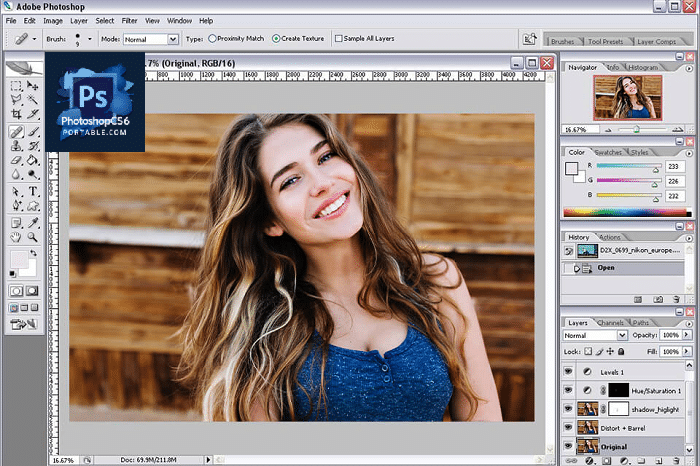
Task: Switch to the Histogram tab
Action: coord(643,67)
